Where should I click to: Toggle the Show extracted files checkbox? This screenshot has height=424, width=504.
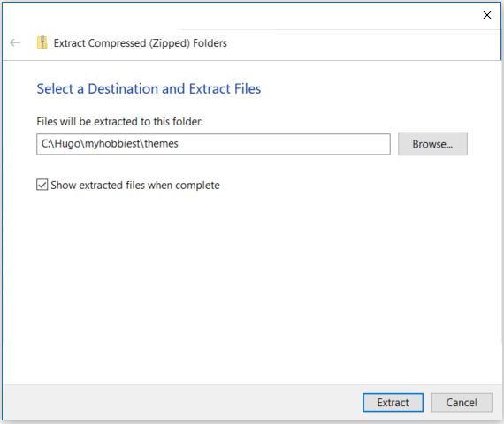tap(42, 185)
